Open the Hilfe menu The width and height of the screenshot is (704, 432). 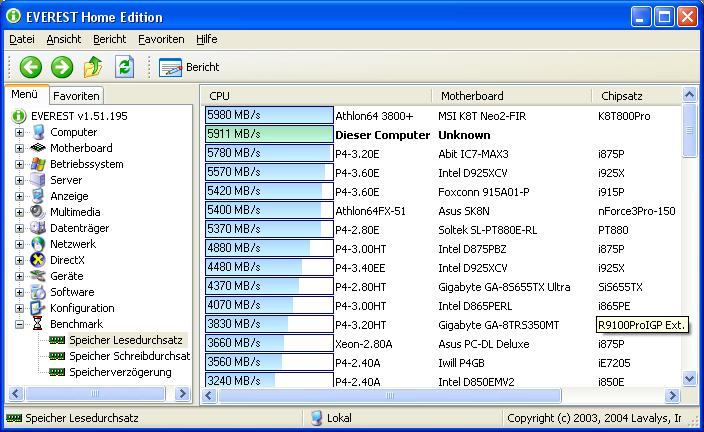207,40
